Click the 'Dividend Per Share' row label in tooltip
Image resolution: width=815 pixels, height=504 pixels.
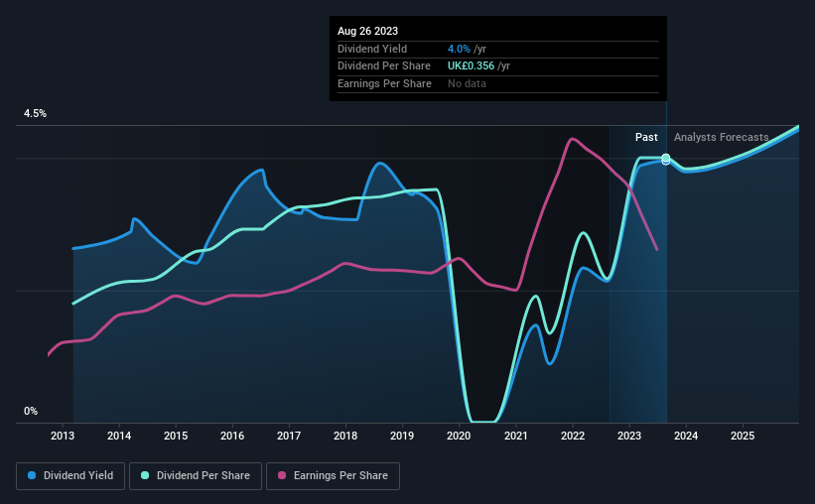coord(384,66)
